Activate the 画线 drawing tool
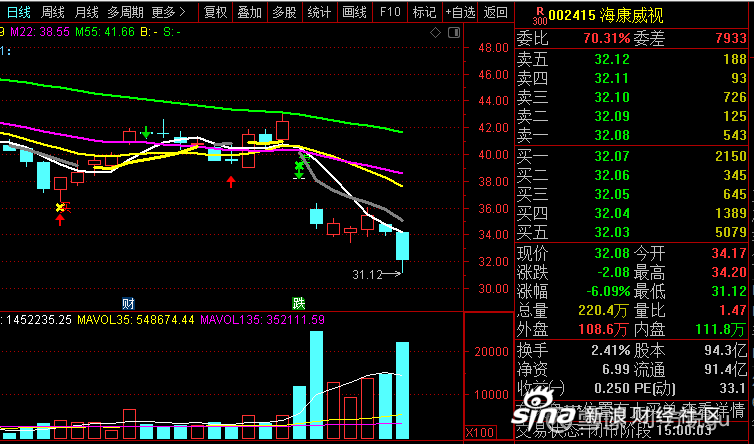Viewport: 754px width, 444px height. pos(354,12)
